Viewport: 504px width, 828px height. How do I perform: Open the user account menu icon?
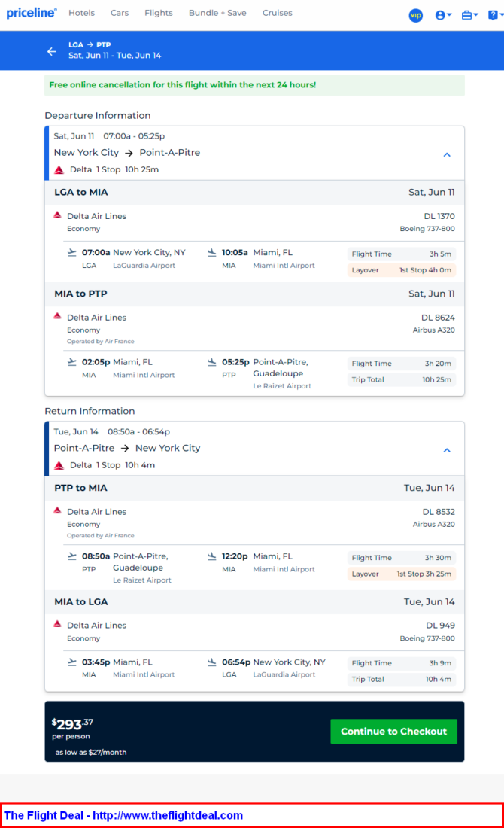pos(443,15)
